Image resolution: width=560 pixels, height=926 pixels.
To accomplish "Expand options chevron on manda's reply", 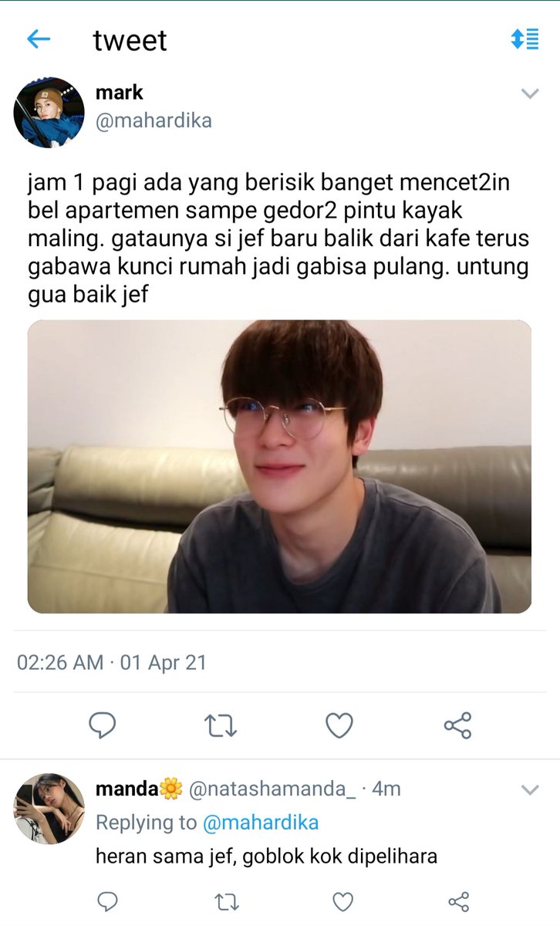I will (530, 790).
